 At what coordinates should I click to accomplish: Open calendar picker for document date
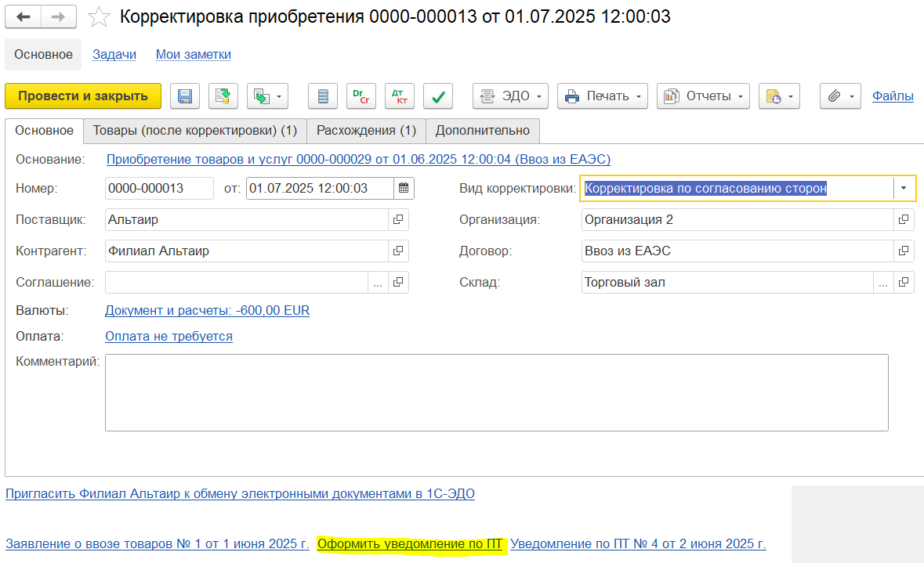[x=403, y=188]
